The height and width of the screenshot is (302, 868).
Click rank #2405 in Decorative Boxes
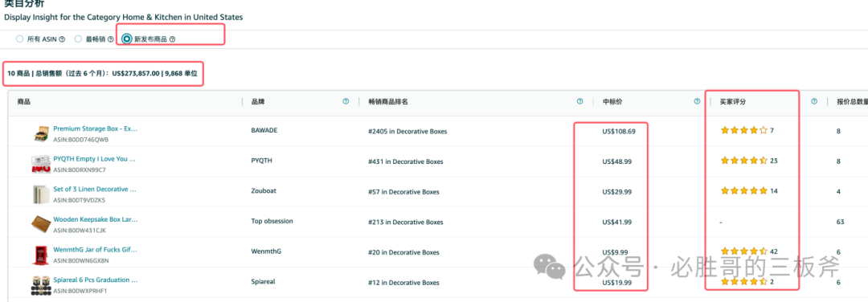[407, 132]
